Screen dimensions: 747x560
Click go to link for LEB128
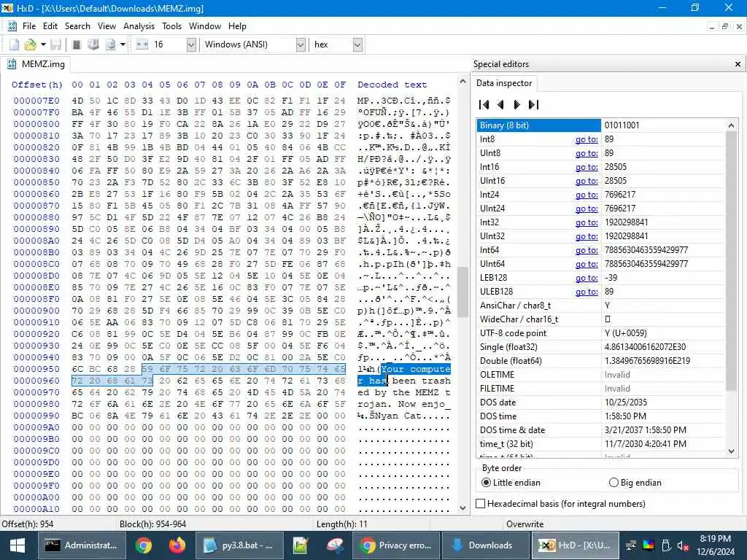click(587, 278)
